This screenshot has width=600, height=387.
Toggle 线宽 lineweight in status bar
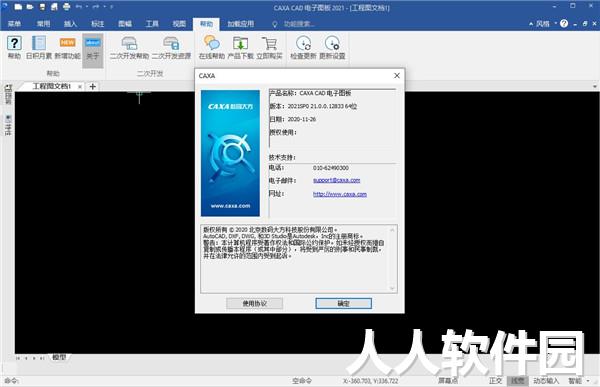pyautogui.click(x=517, y=381)
